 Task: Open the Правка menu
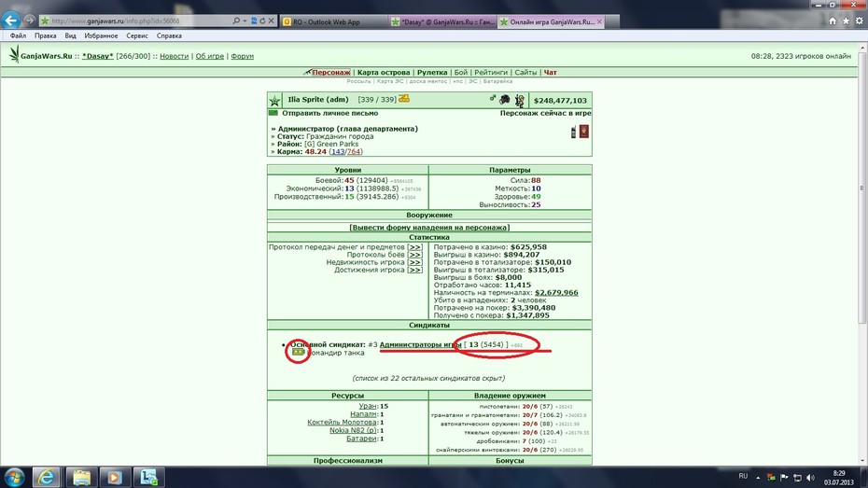pyautogui.click(x=45, y=35)
